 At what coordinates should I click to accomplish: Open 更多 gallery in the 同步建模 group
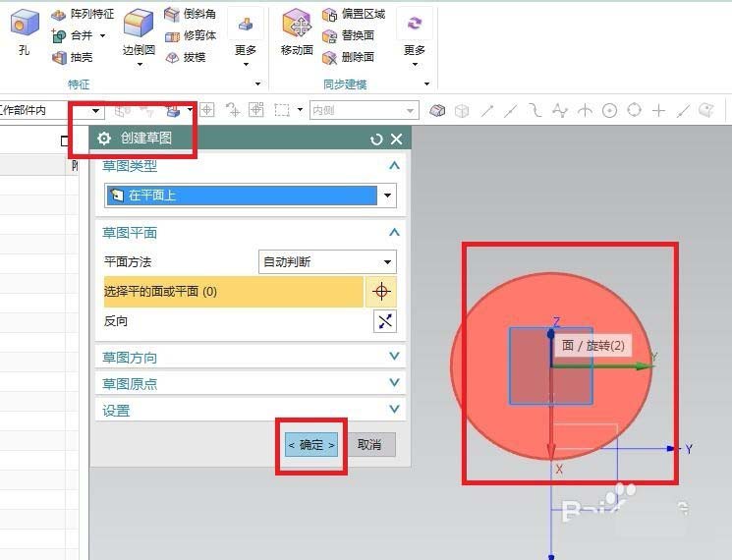tap(415, 37)
